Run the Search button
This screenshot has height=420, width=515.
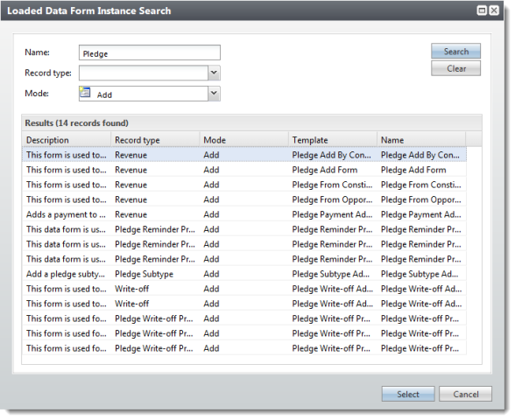(x=455, y=51)
